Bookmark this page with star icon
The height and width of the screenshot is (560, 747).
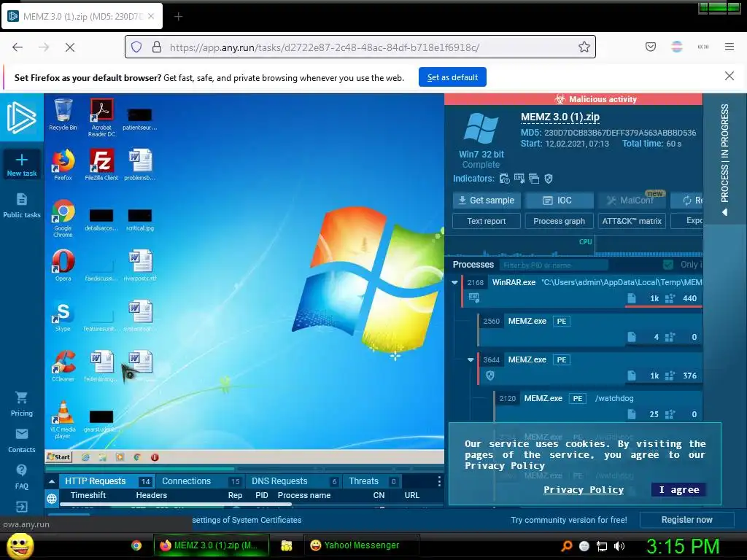point(584,47)
